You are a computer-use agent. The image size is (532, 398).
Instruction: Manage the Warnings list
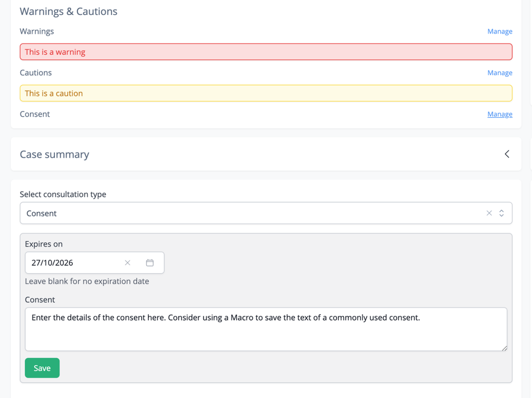point(500,31)
